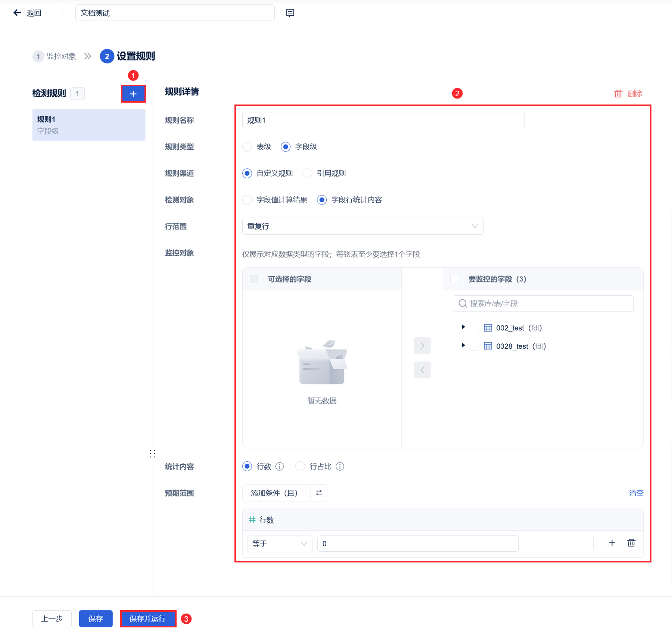Choose 引用规则 channel
Screen dimensions: 672x633
tap(307, 173)
